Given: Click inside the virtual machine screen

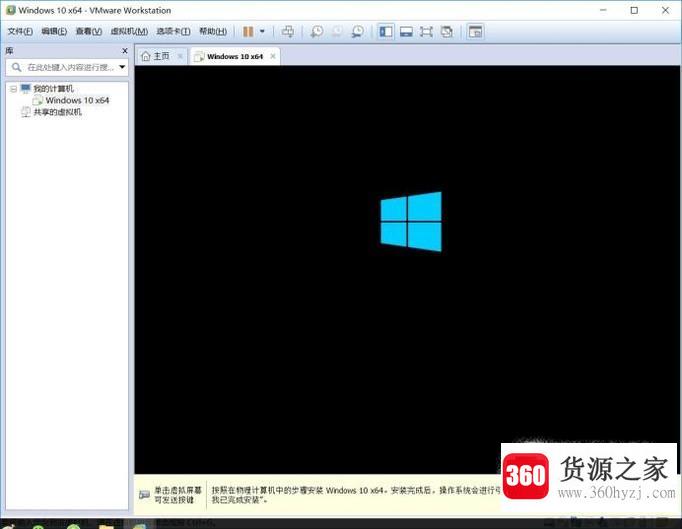Looking at the screenshot, I should pyautogui.click(x=407, y=269).
